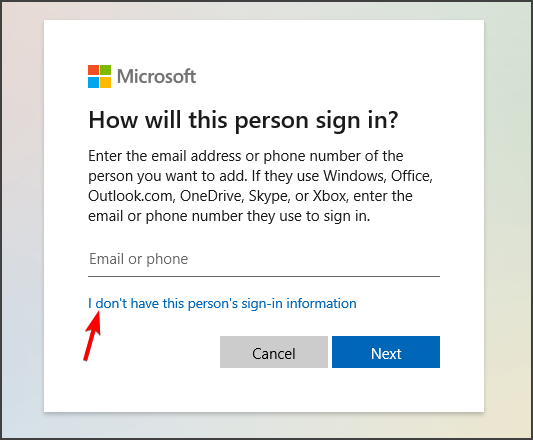
Task: Click the green square of the Microsoft logo
Action: (105, 70)
